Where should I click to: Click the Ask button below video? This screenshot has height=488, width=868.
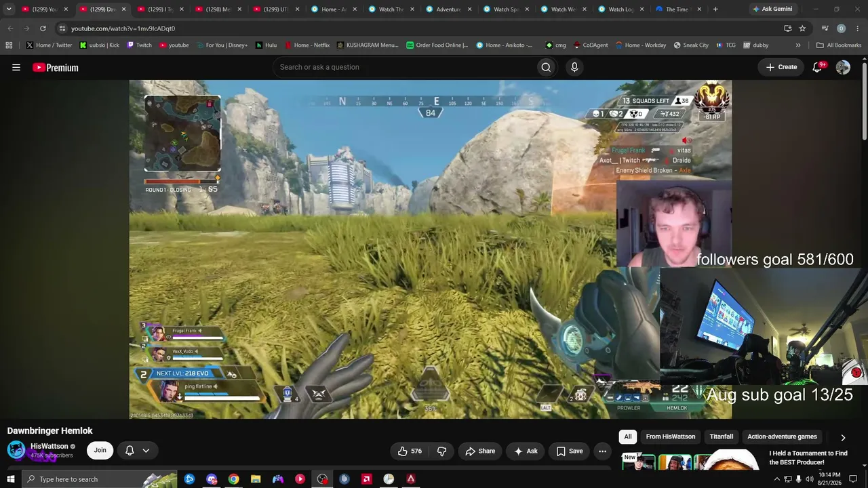pos(526,451)
